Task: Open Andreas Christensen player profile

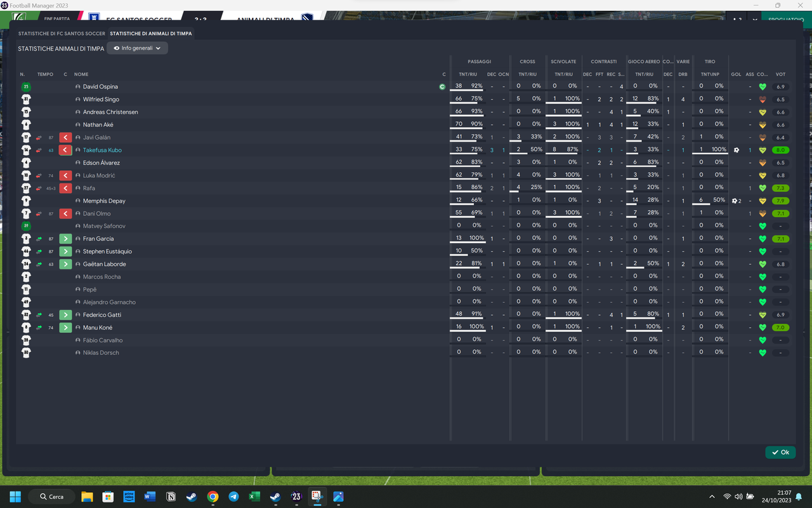Action: 110,112
